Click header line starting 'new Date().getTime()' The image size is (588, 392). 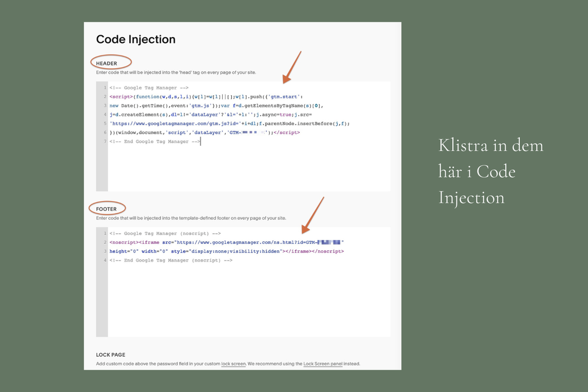[216, 106]
